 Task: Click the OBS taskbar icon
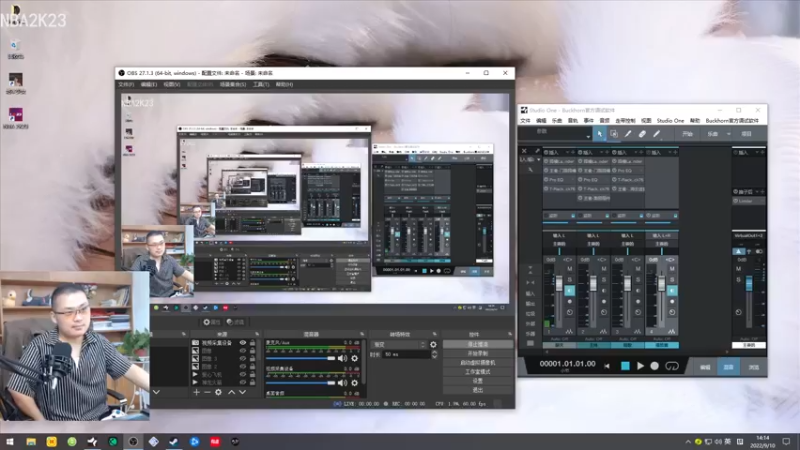pyautogui.click(x=133, y=441)
